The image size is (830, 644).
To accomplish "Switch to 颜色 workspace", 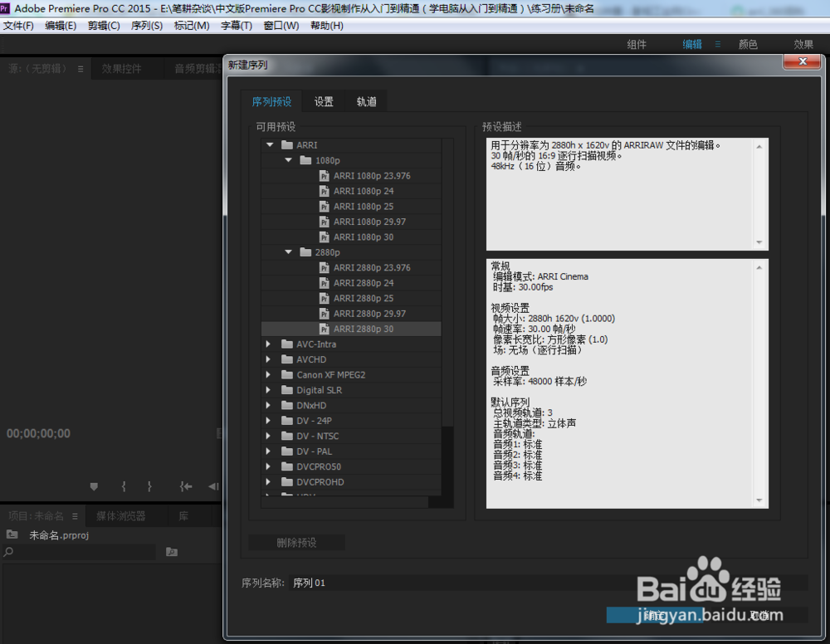I will coord(748,45).
